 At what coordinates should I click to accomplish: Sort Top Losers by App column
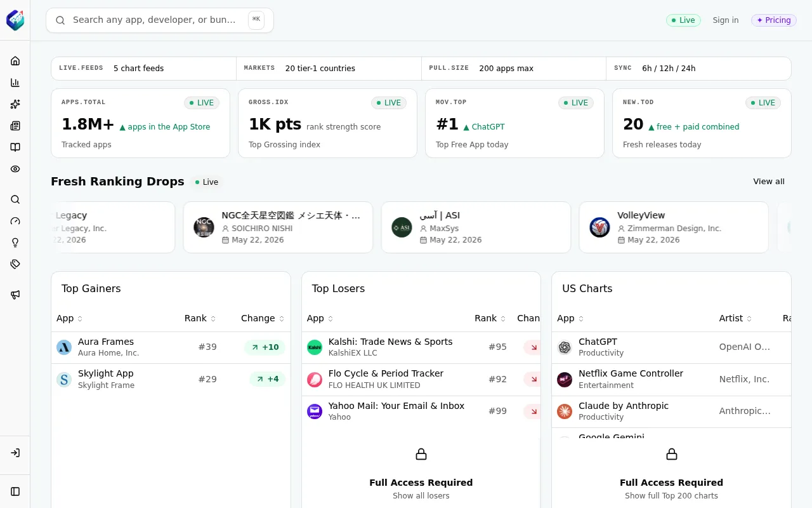coord(320,318)
